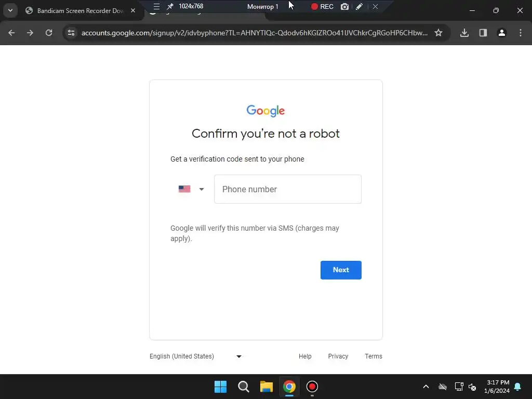Open Chrome three-dot menu
This screenshot has width=532, height=399.
coord(521,33)
